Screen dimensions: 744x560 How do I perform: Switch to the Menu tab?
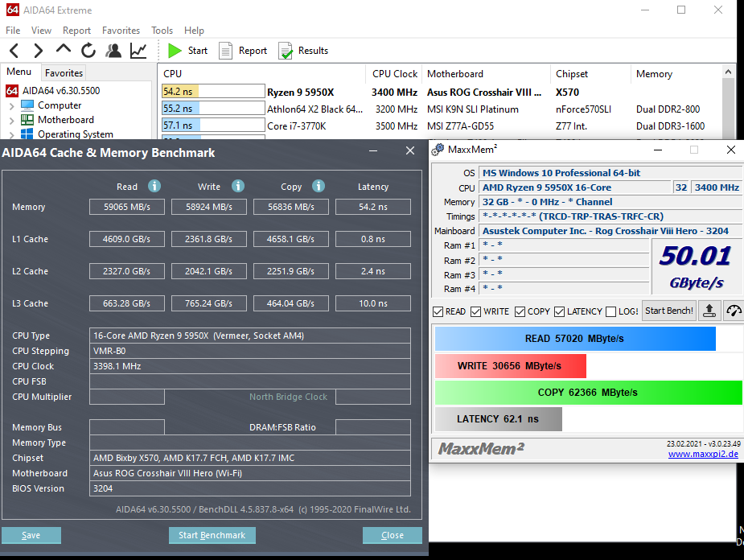coord(19,72)
